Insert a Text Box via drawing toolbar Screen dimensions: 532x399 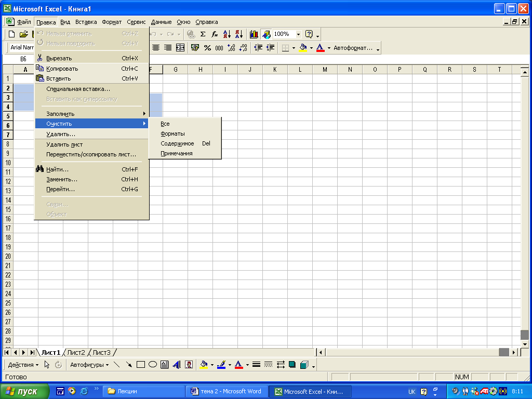coord(165,365)
